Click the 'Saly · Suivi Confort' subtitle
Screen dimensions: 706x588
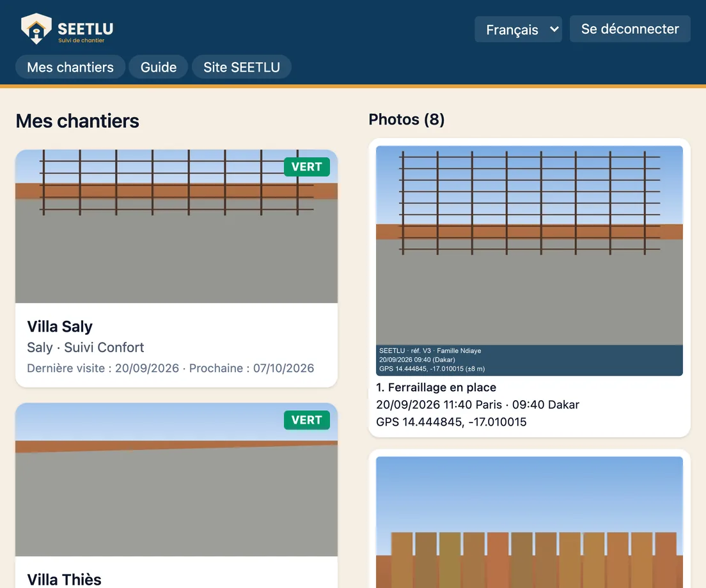[x=86, y=347]
